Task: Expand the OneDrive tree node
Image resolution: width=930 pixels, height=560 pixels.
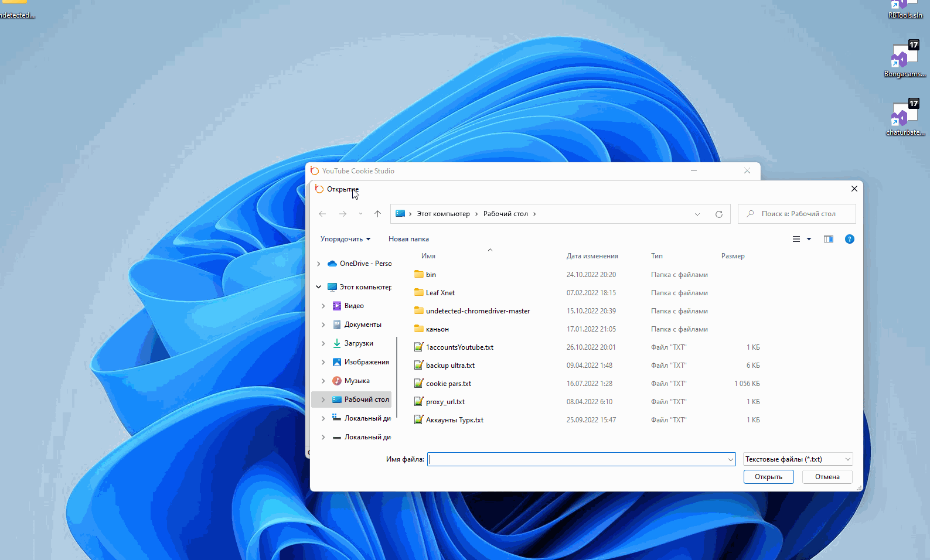Action: tap(319, 264)
